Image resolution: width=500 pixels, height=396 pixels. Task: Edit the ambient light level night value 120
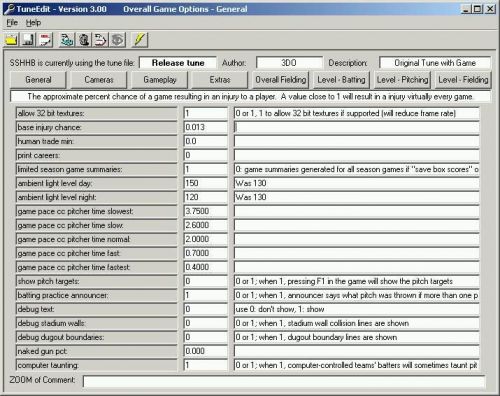click(x=205, y=197)
